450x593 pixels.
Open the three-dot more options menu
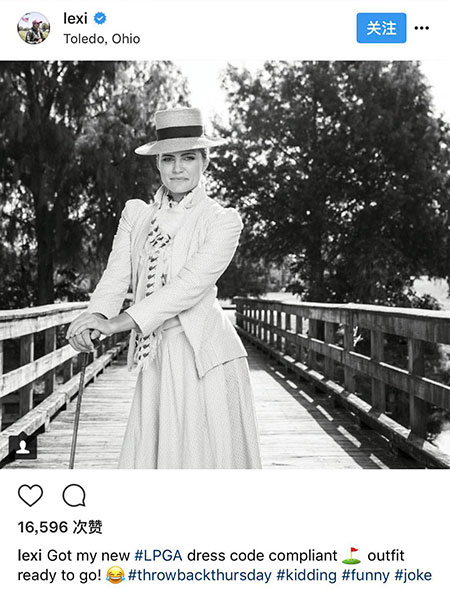click(x=422, y=28)
